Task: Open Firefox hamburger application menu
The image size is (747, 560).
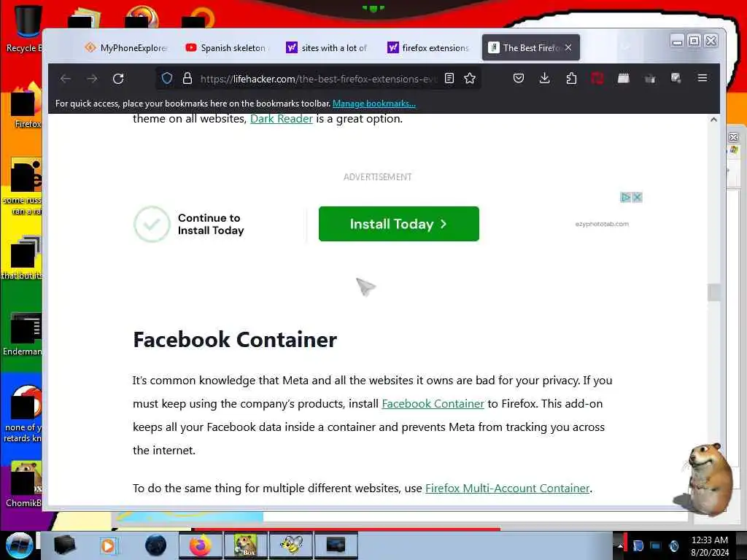Action: 703,77
